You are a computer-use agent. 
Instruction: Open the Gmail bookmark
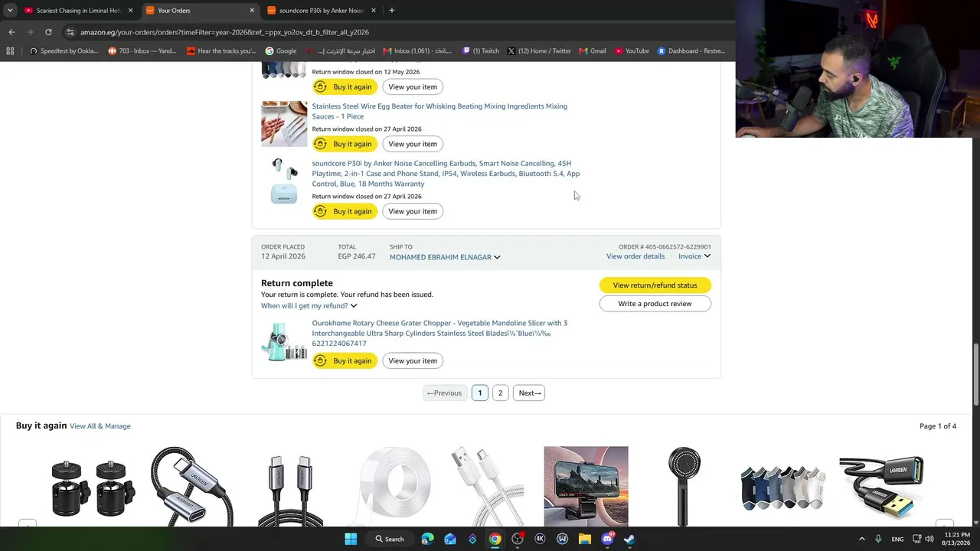(x=593, y=51)
